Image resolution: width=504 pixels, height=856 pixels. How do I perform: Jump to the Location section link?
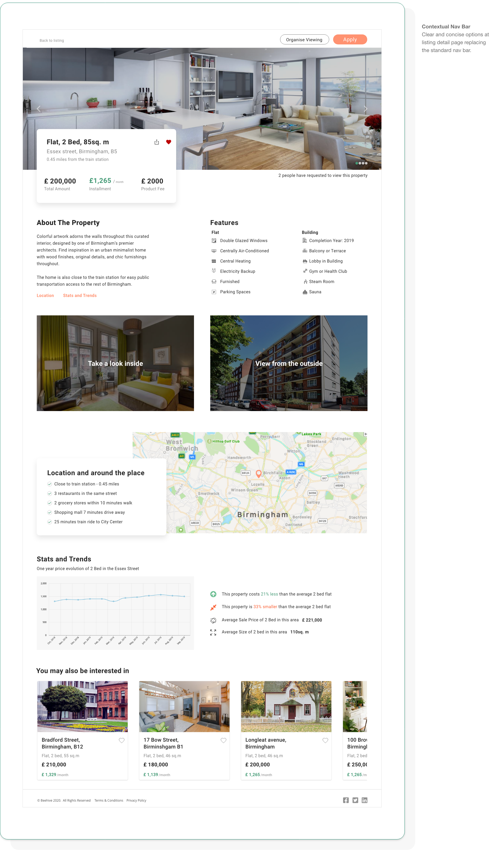pyautogui.click(x=45, y=296)
